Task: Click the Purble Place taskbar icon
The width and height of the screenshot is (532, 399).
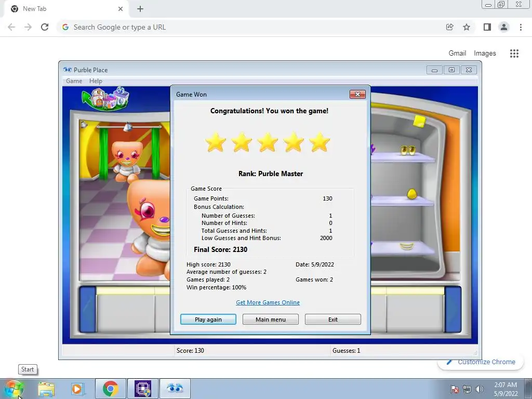Action: (175, 389)
